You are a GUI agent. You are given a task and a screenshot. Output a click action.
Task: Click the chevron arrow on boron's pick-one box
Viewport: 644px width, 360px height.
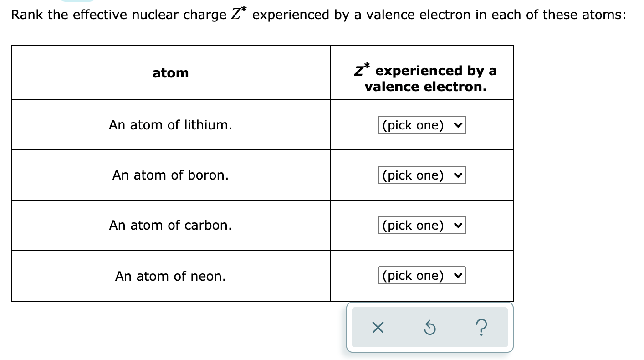[x=459, y=175]
